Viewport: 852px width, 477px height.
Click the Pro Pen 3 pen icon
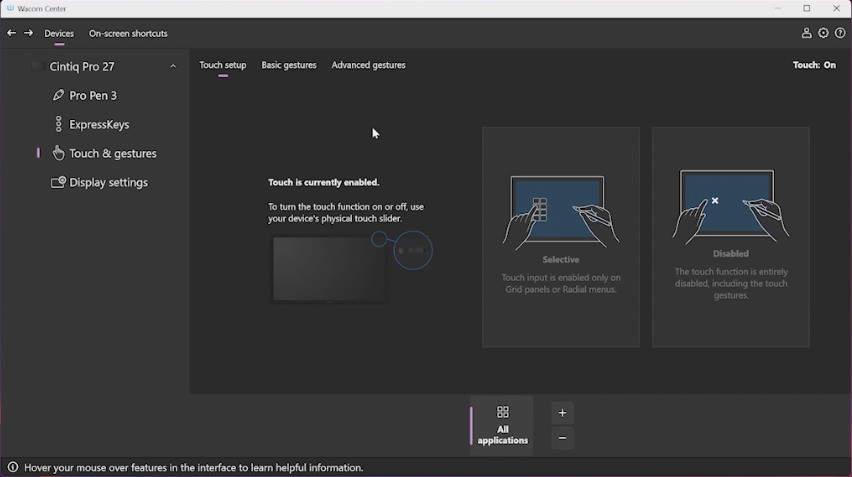tap(58, 95)
